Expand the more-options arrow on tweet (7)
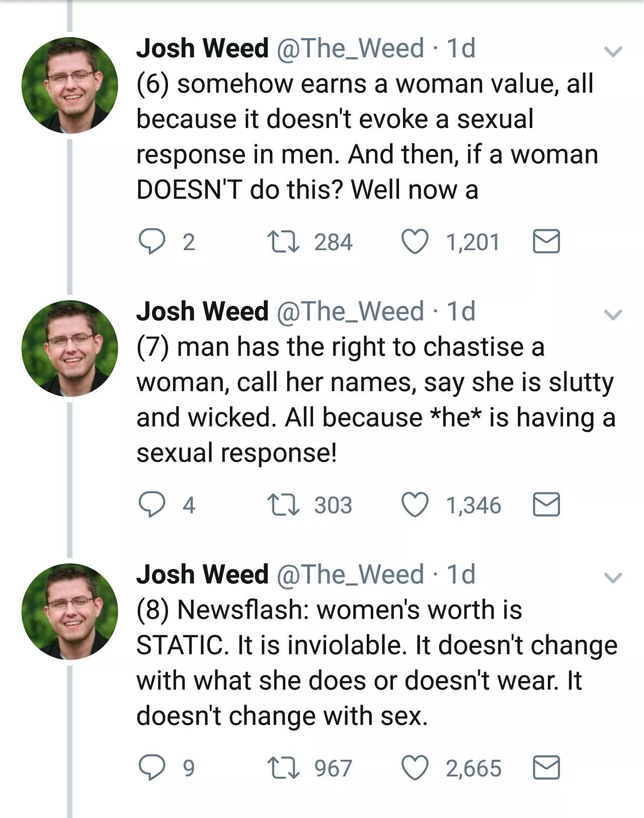 [x=613, y=315]
